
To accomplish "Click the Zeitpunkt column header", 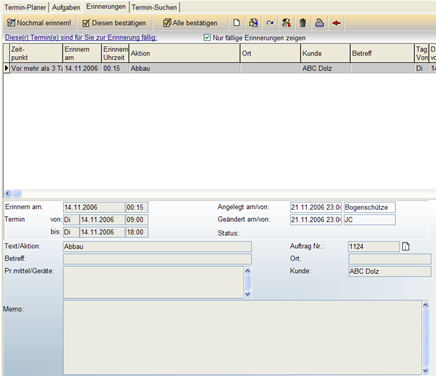I will pos(36,53).
